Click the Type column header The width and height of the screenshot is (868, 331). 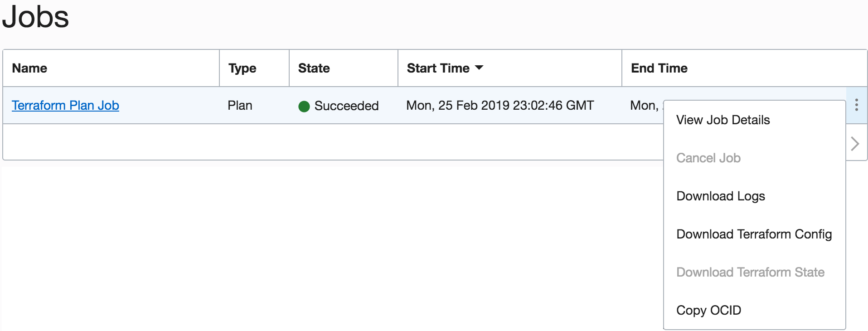(242, 68)
